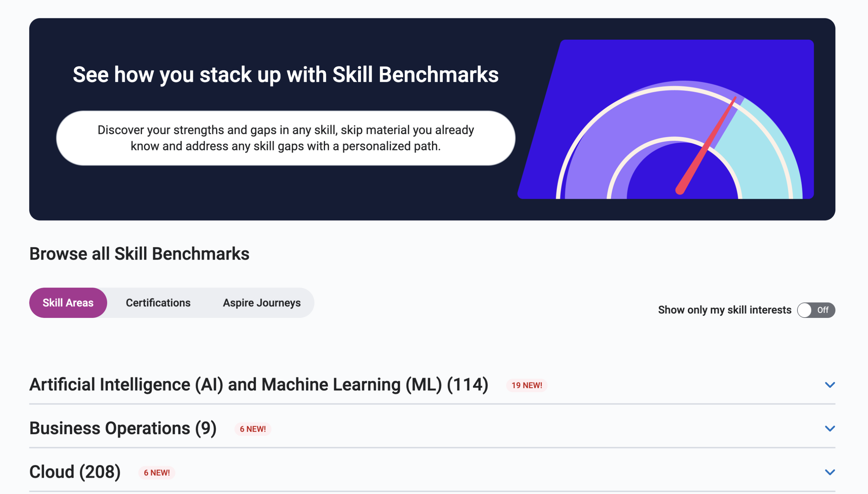Image resolution: width=868 pixels, height=494 pixels.
Task: Click the Browse all Skill Benchmarks heading
Action: point(140,253)
